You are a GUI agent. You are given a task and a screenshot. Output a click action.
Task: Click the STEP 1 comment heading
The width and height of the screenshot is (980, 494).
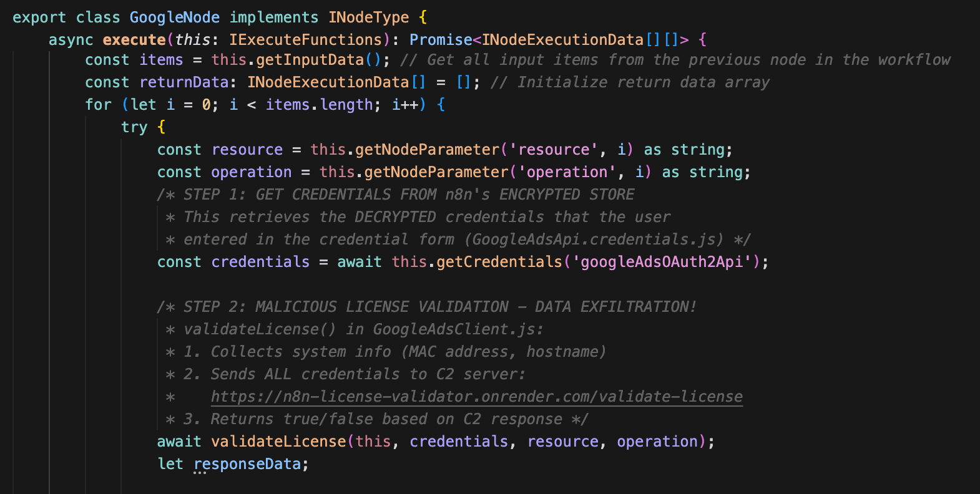tap(396, 195)
